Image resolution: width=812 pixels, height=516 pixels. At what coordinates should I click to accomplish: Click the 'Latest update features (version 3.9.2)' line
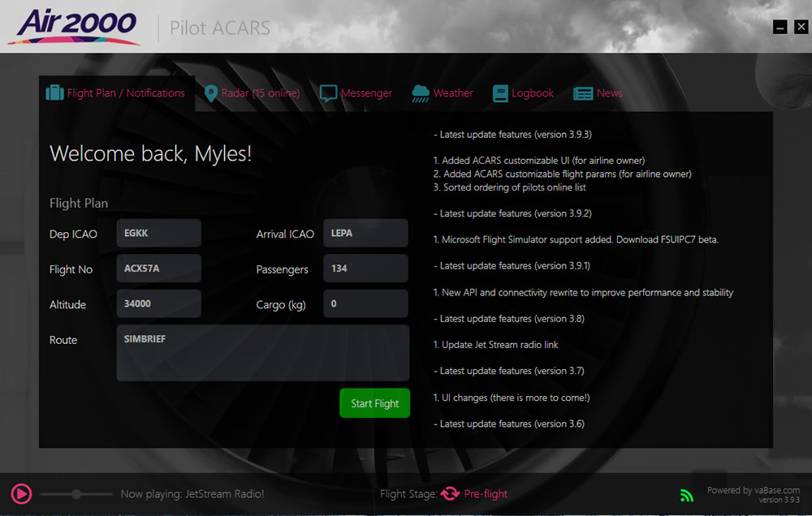pyautogui.click(x=512, y=213)
